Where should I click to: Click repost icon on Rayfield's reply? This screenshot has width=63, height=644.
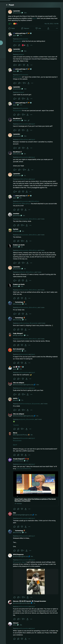pyautogui.click(x=18, y=241)
